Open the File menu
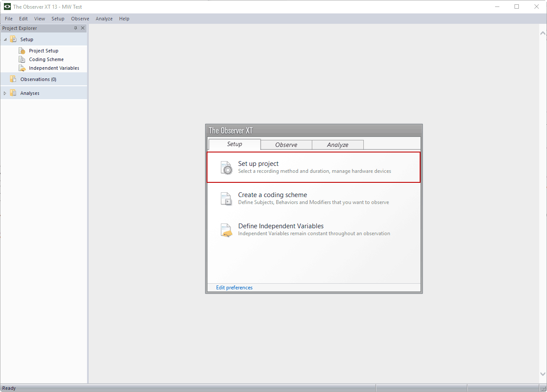547x392 pixels. click(x=9, y=19)
